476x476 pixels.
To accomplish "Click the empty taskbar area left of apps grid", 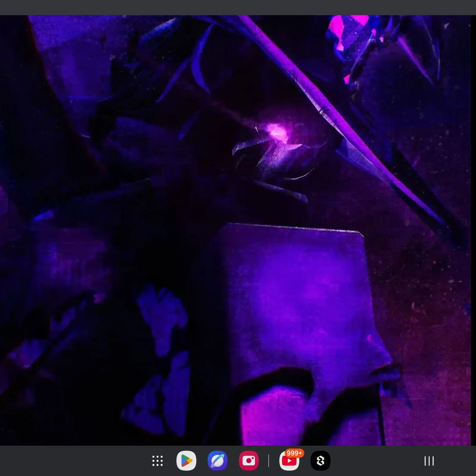I will (x=74, y=461).
